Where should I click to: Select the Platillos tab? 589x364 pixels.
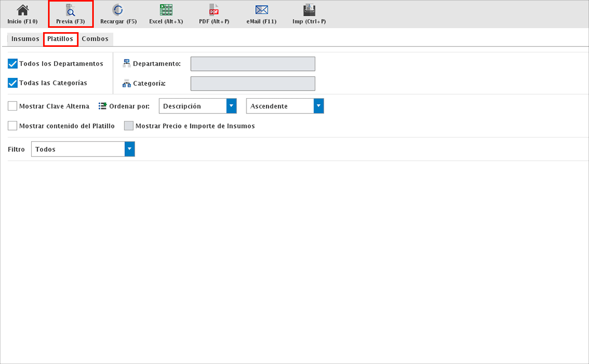(x=60, y=39)
